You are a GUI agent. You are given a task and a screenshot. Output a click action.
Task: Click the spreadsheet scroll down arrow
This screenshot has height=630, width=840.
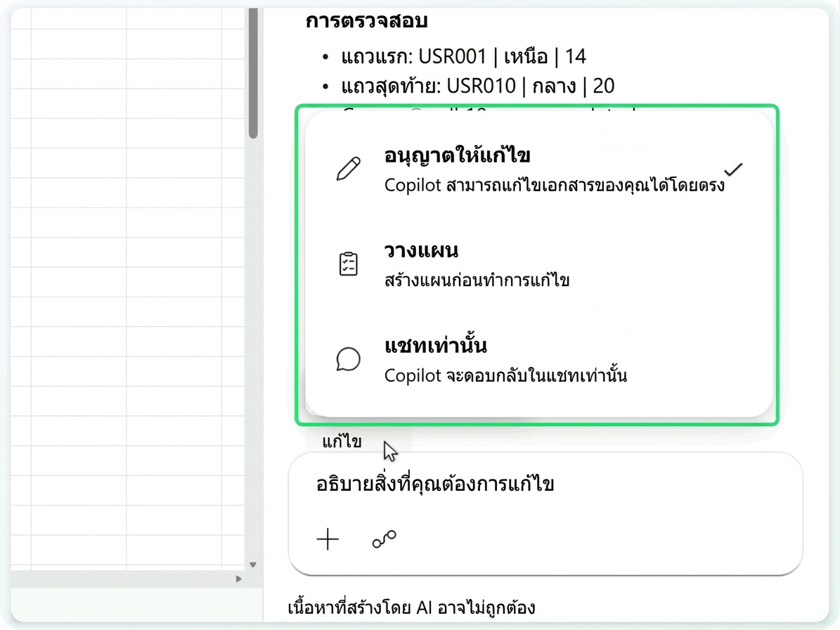(x=253, y=565)
